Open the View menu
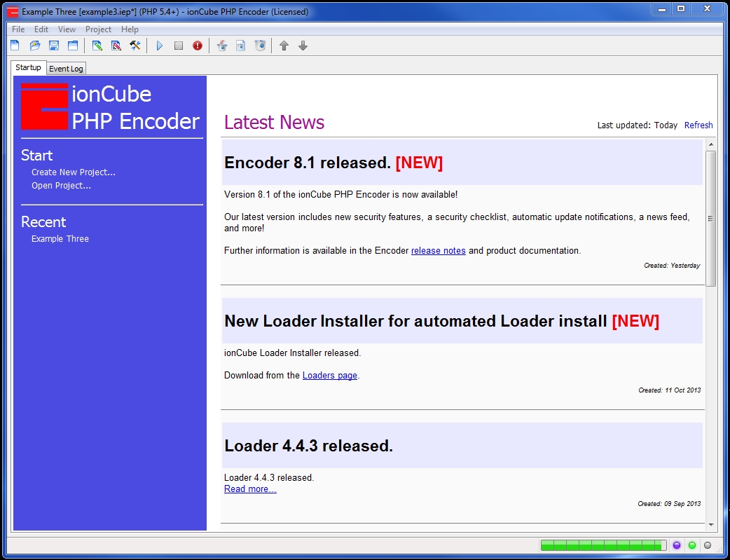 pos(67,29)
